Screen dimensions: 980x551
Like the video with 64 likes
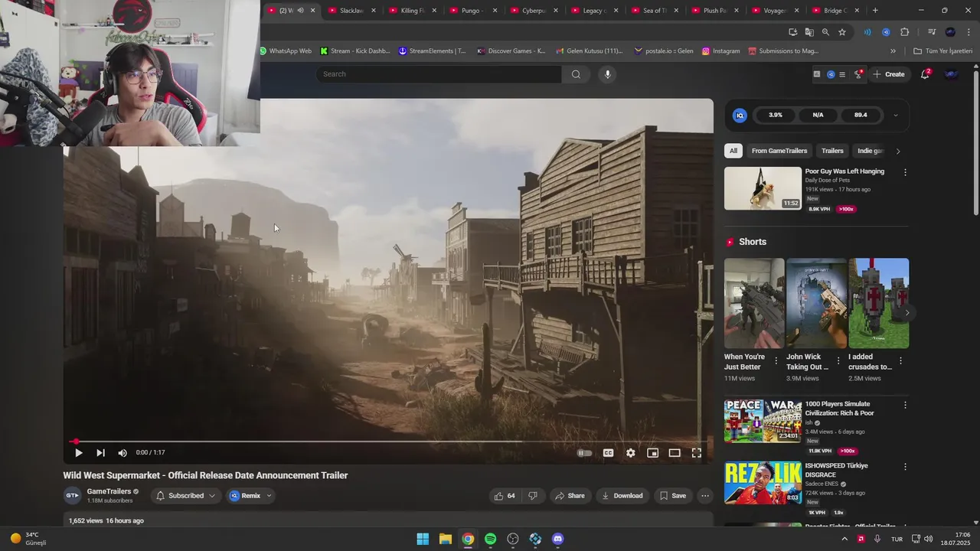pos(505,496)
